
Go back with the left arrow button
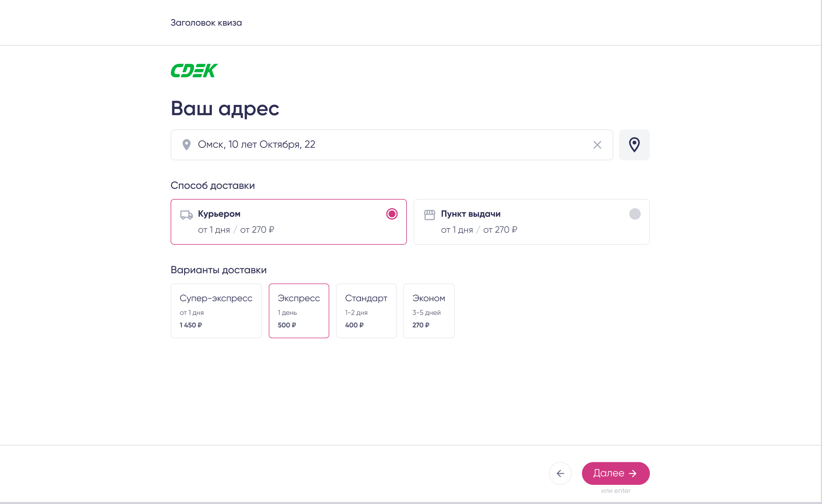coord(560,473)
